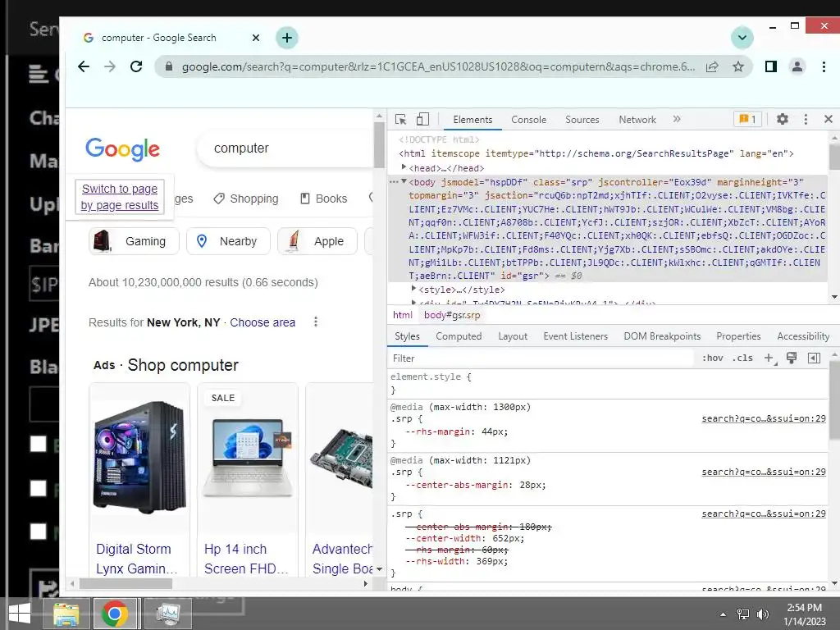The width and height of the screenshot is (840, 630).
Task: Expand the head element in DOM tree
Action: point(404,167)
